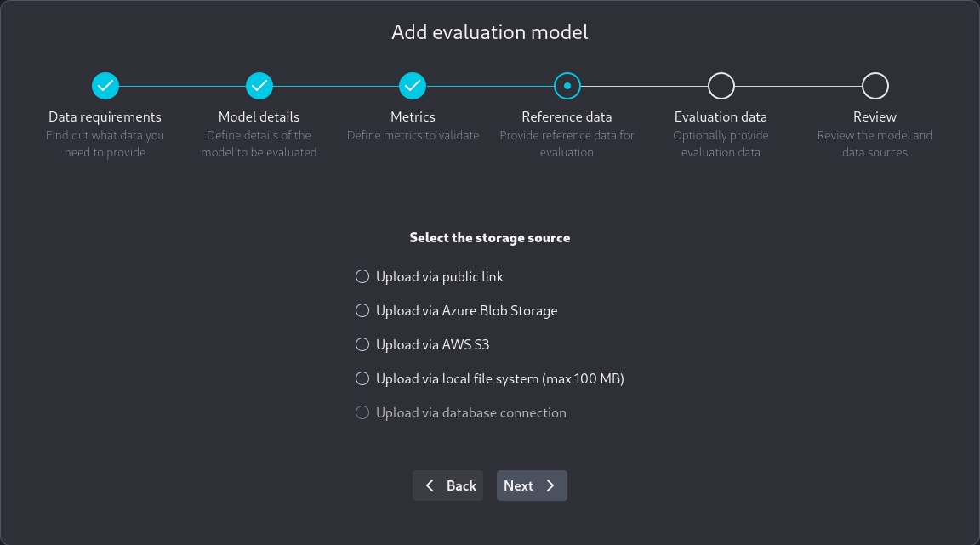Select Upload via database connection radio
This screenshot has height=545, width=980.
362,413
